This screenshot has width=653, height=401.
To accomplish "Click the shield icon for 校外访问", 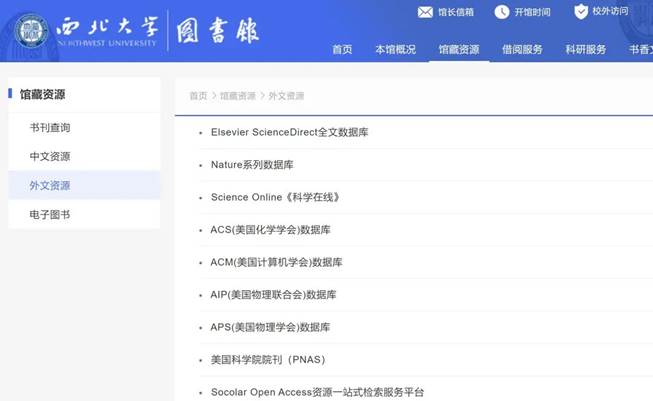I will 581,11.
